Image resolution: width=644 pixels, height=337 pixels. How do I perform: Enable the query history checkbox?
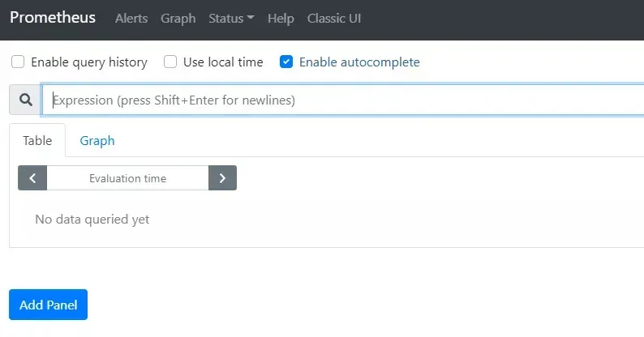tap(18, 62)
